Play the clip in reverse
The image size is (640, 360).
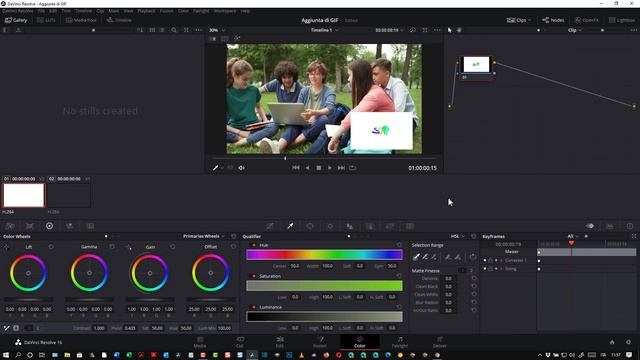click(x=307, y=168)
